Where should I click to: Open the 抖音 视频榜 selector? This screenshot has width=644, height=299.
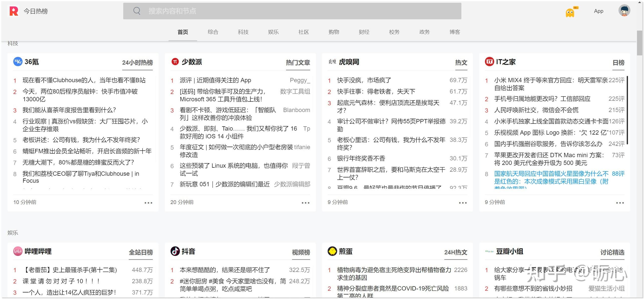point(301,252)
